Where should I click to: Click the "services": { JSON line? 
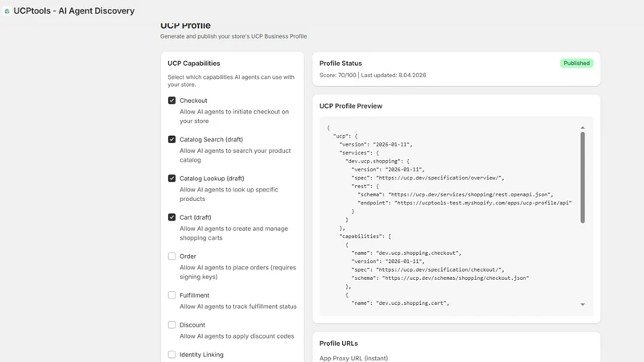pyautogui.click(x=359, y=153)
